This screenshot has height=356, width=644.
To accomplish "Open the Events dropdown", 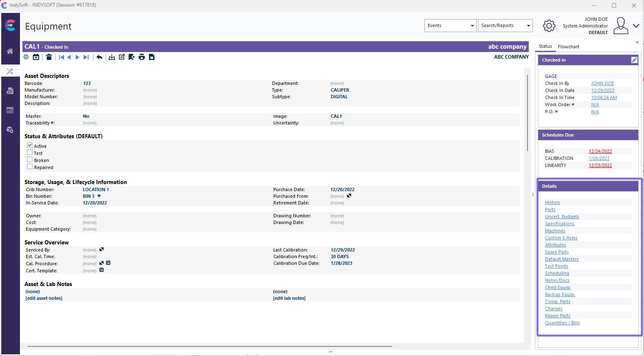I will point(450,25).
